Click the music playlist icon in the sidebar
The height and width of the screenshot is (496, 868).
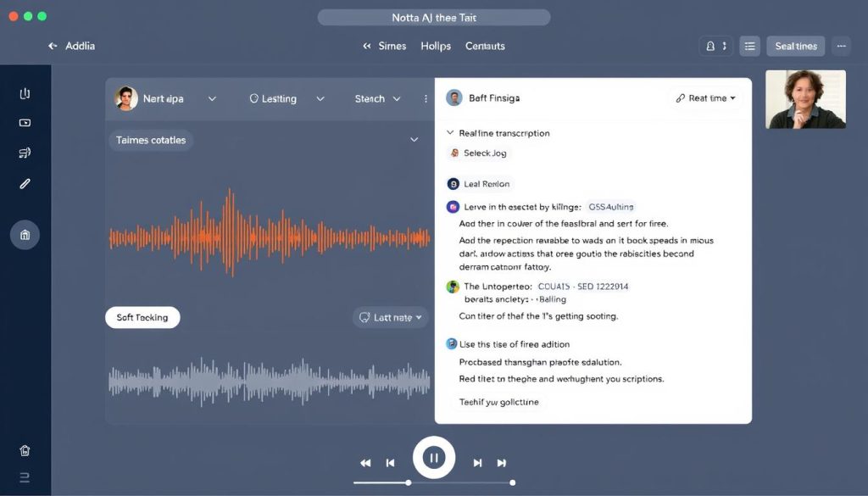coord(25,153)
